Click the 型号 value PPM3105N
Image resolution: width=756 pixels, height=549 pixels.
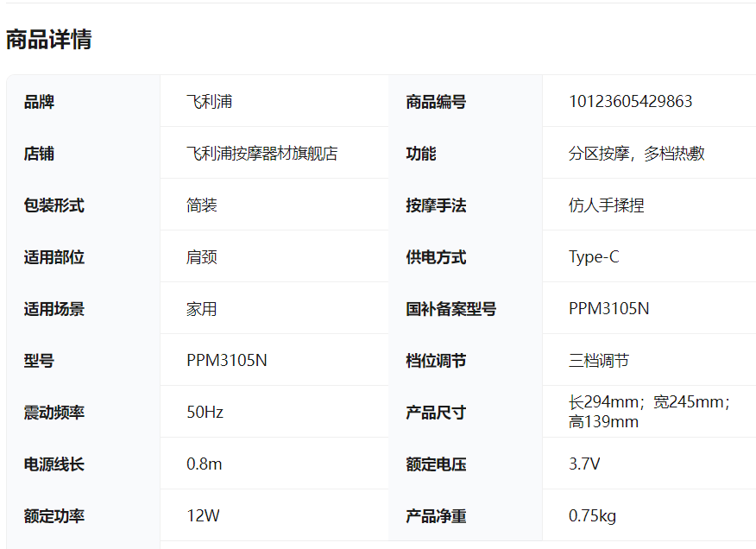click(226, 361)
